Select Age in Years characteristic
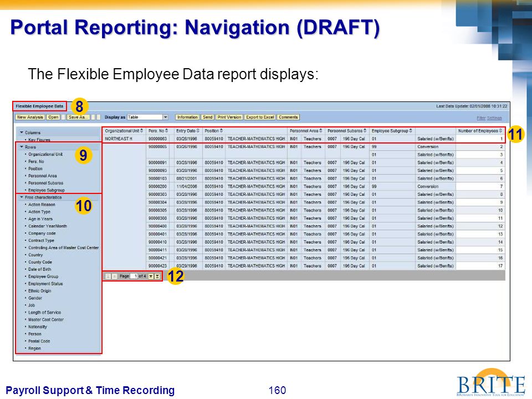The width and height of the screenshot is (532, 399). pyautogui.click(x=40, y=219)
